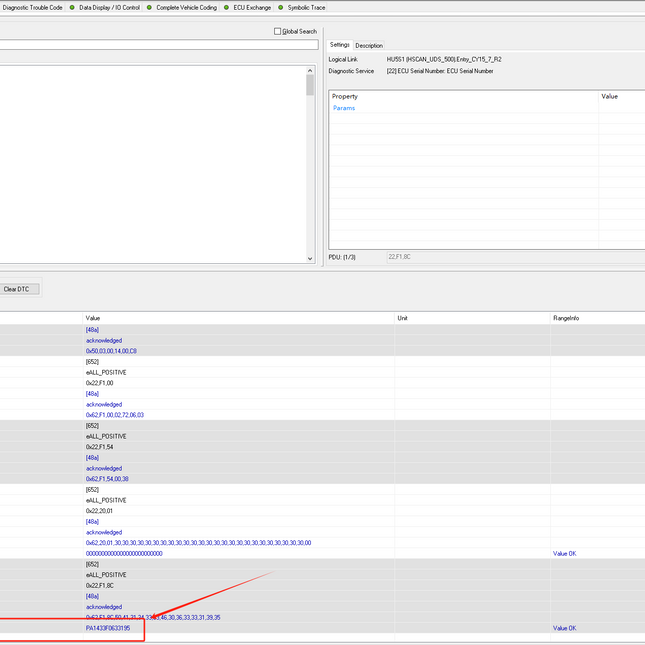Switch to the ECU Exchange tab
Image resolution: width=645 pixels, height=645 pixels.
252,7
